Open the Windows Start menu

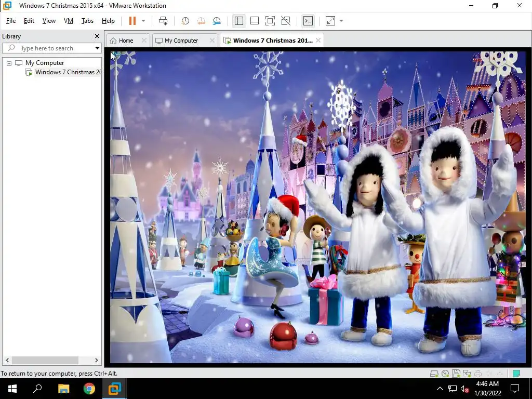12,389
